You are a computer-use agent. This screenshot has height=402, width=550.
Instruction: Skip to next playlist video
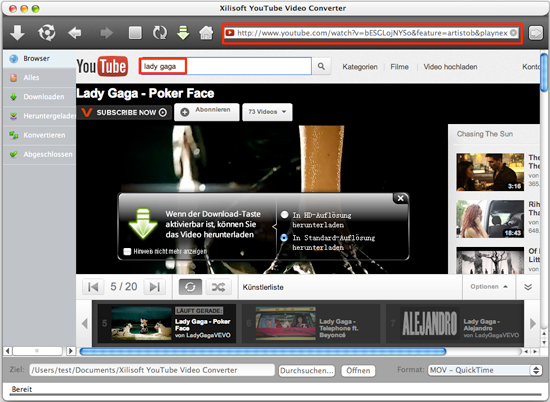pyautogui.click(x=154, y=287)
